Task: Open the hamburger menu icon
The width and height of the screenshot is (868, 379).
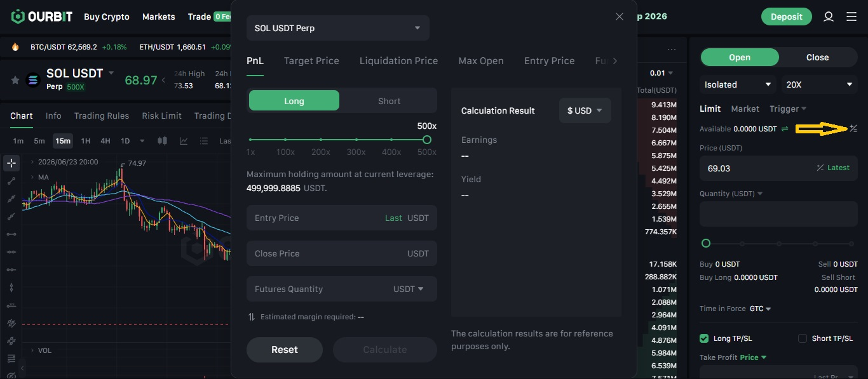Action: 851,17
